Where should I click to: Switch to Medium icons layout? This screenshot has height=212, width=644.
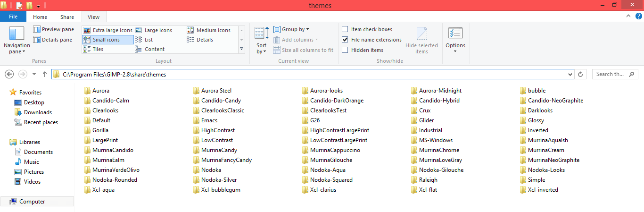pos(209,30)
